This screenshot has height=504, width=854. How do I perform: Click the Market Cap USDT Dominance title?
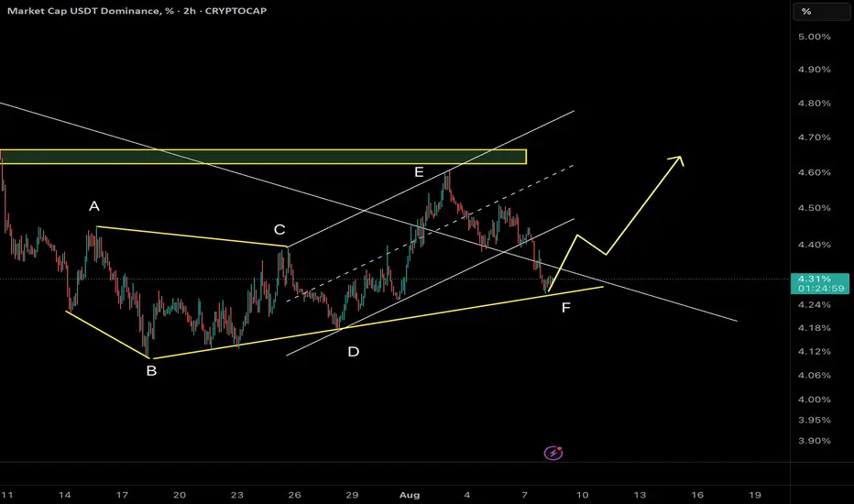pos(85,11)
